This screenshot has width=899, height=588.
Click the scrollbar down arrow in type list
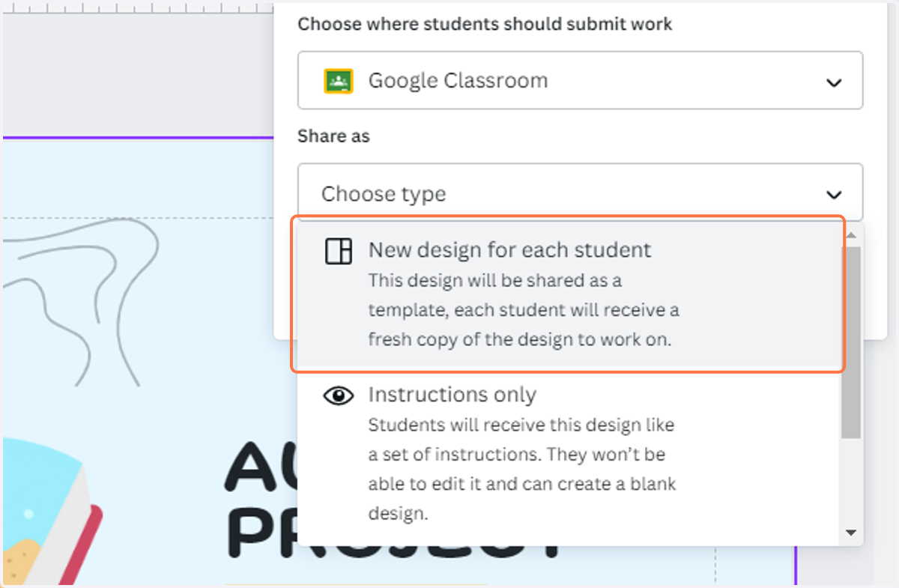pos(850,533)
